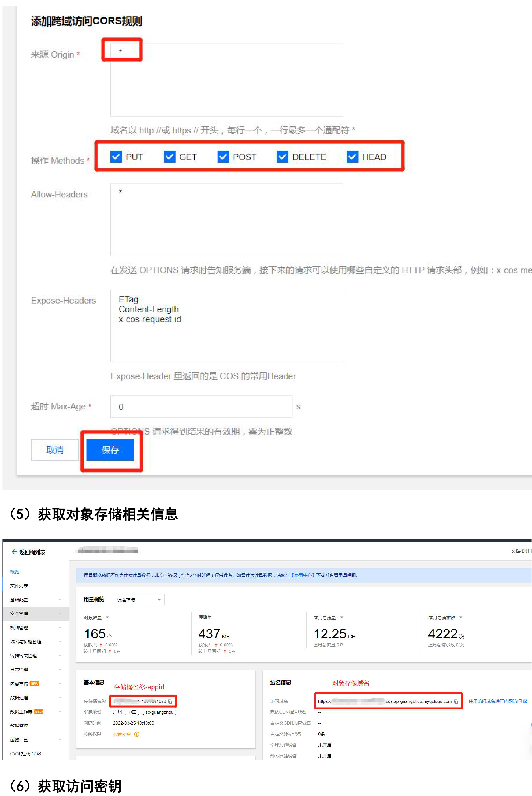Open the 使用访问域名进行内网访问 link
Viewport: 532px width, 796px height.
[x=495, y=701]
